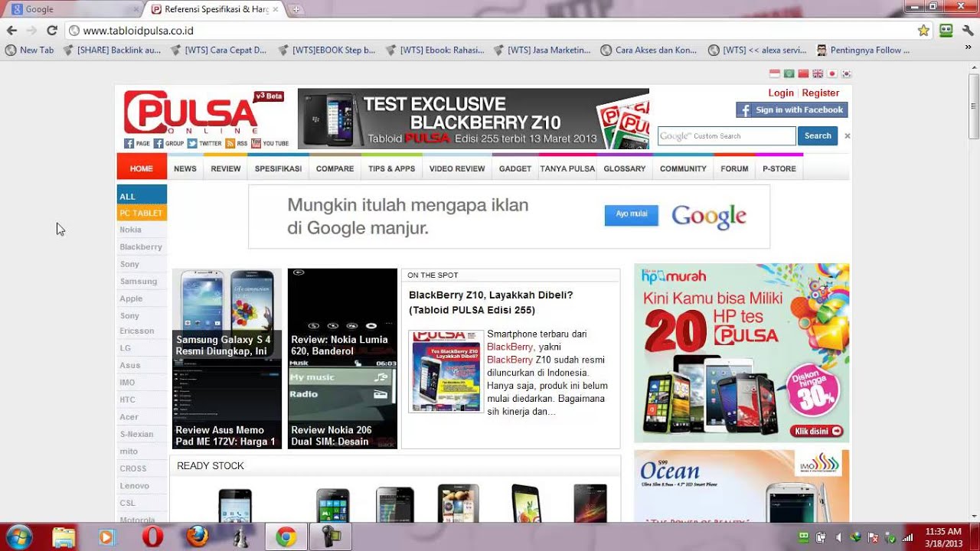Open the GADGET menu item

click(515, 168)
